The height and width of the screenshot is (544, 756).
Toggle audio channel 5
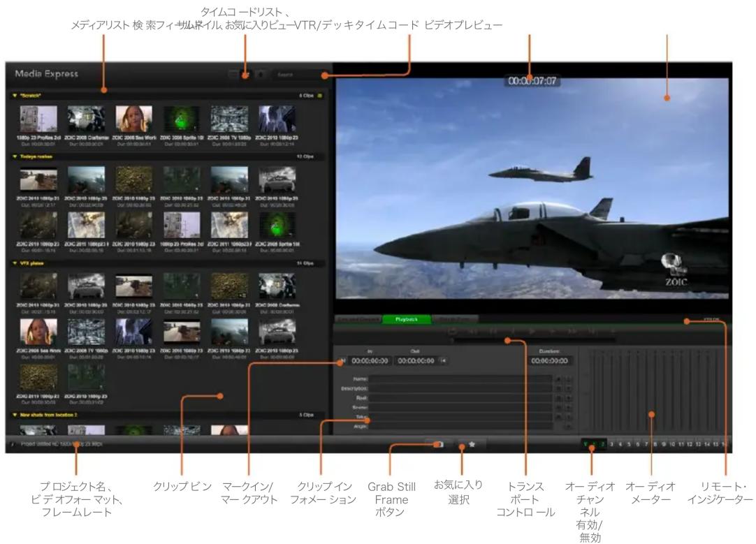[629, 443]
